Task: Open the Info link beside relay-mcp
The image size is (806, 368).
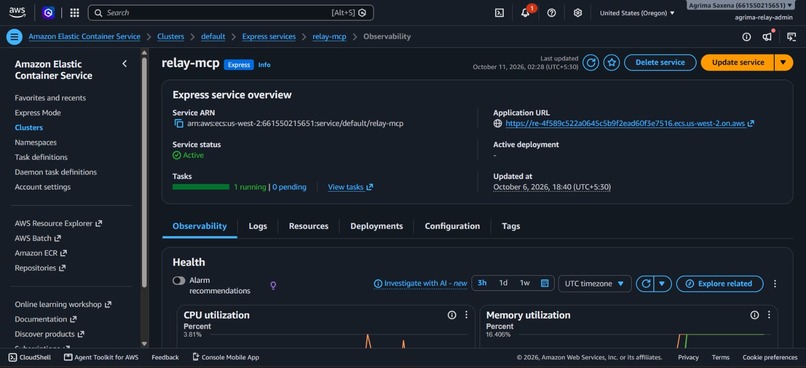Action: point(264,65)
